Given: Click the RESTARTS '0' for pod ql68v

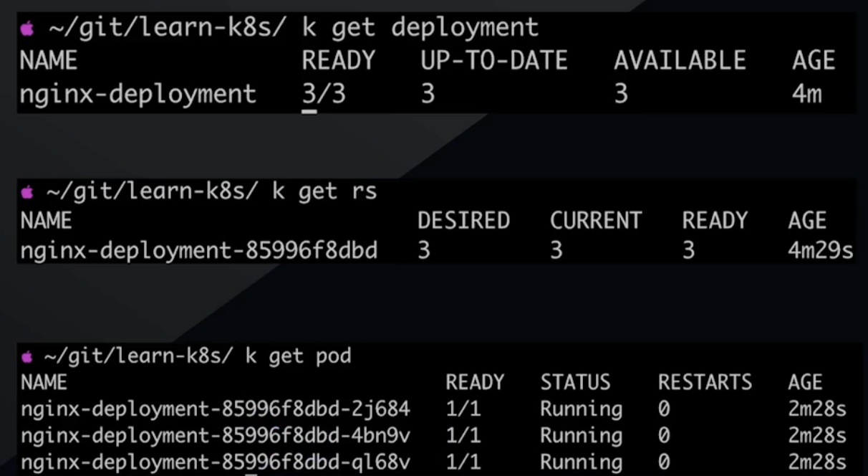Looking at the screenshot, I should tap(664, 462).
